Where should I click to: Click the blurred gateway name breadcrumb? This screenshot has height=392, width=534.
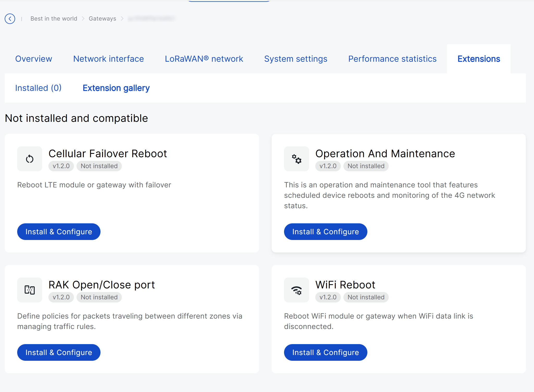tap(151, 19)
